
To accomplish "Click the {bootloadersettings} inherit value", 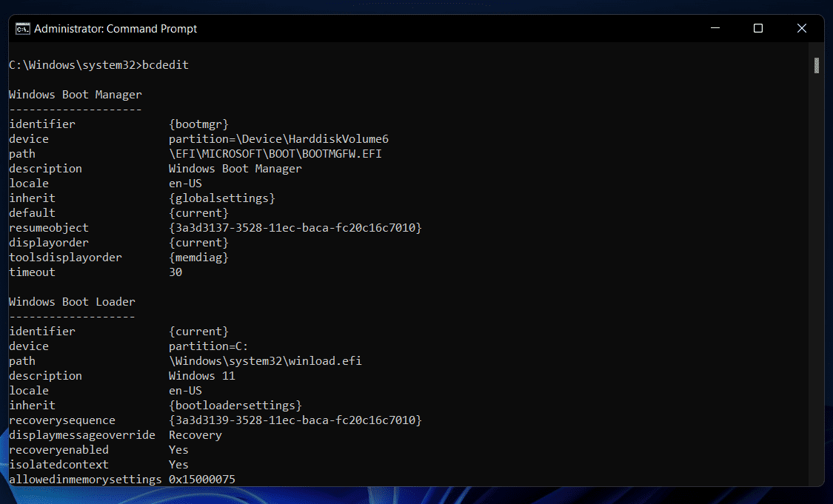I will [x=235, y=406].
